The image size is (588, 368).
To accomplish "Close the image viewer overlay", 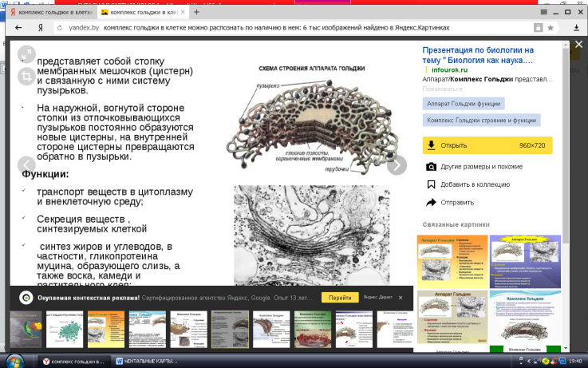I will click(578, 44).
